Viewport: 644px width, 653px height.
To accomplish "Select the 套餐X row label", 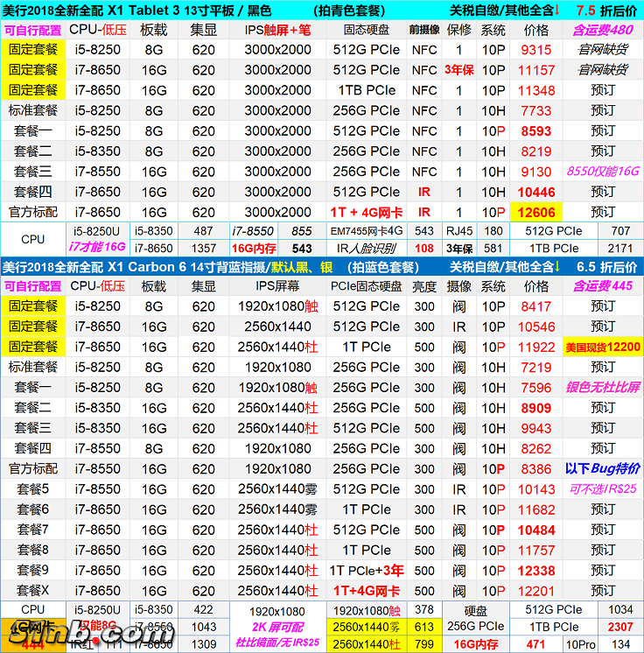I will [x=32, y=591].
